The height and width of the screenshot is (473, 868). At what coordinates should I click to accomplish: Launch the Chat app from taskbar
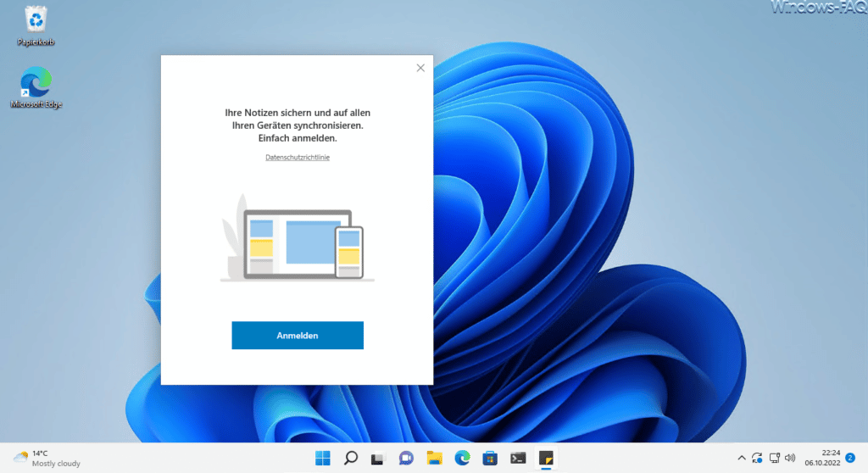coord(406,458)
